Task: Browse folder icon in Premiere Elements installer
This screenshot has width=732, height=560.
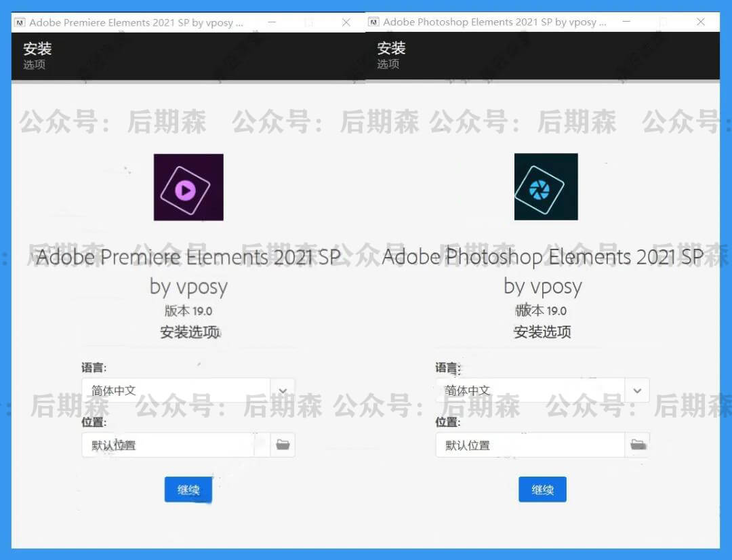Action: [283, 444]
